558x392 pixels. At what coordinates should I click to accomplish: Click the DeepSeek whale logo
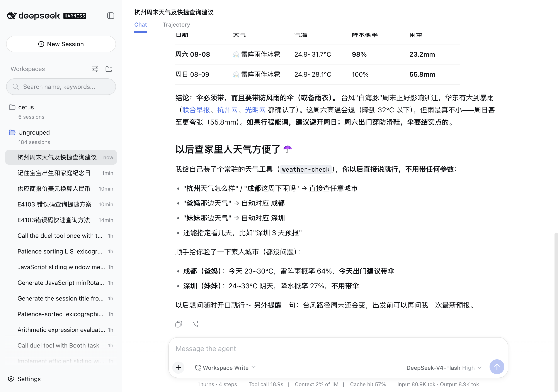coord(12,16)
